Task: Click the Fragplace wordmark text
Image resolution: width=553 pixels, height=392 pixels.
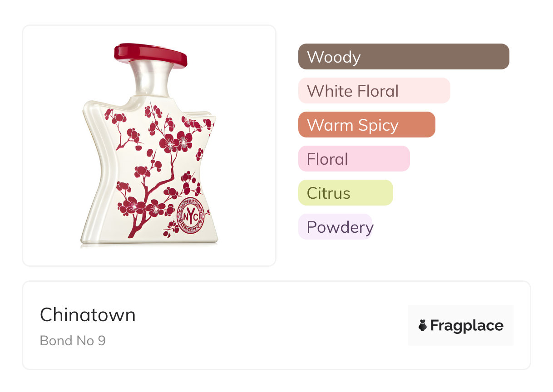Action: click(x=467, y=326)
